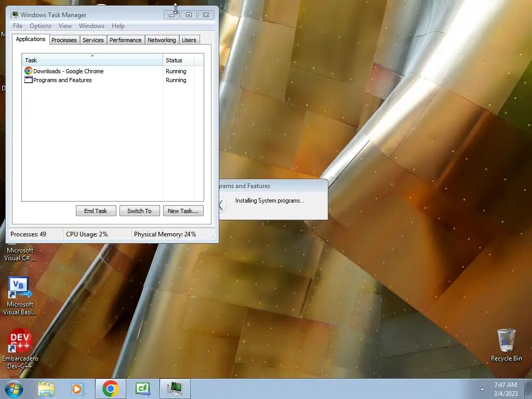Click the Task Manager taskbar button
Viewport: 532px width, 399px height.
(175, 389)
